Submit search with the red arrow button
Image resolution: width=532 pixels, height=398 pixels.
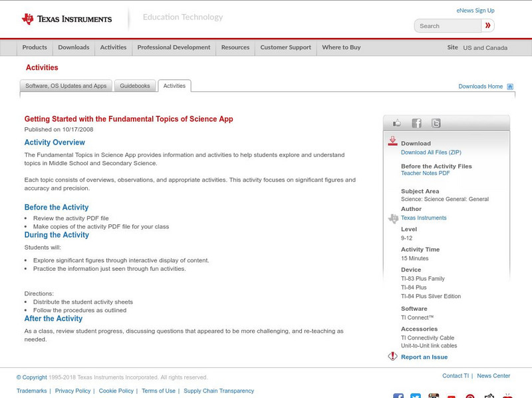pos(487,25)
